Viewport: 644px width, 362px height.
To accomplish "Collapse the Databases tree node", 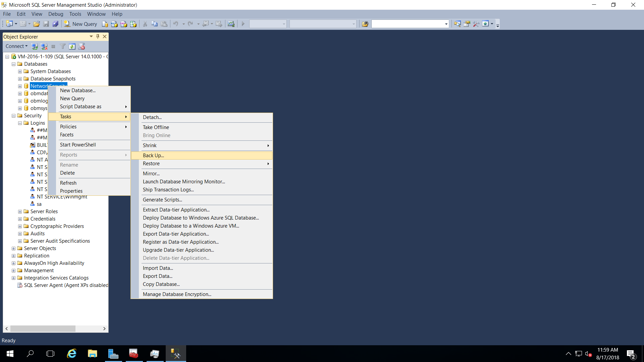I will pos(14,64).
